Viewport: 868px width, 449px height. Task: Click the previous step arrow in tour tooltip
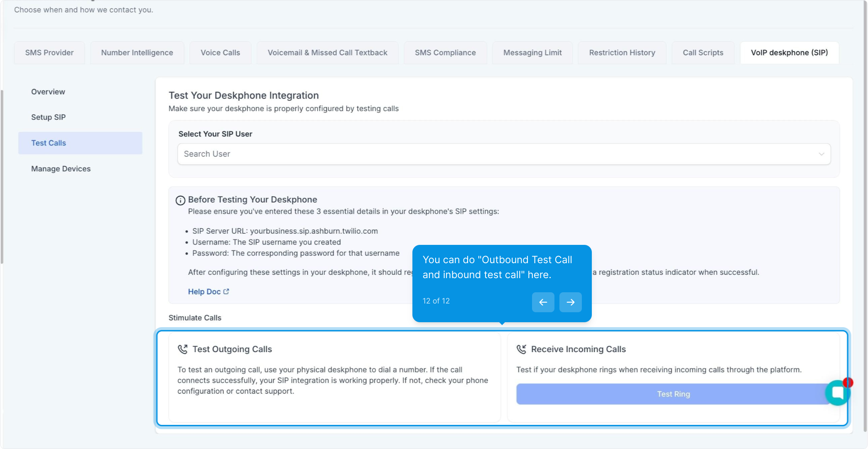click(543, 302)
